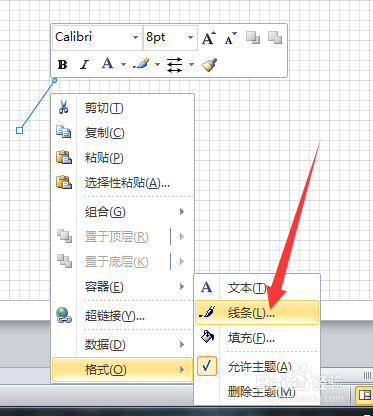Image resolution: width=373 pixels, height=416 pixels.
Task: Click Bring to Front icon in mini toolbar
Action: (253, 38)
